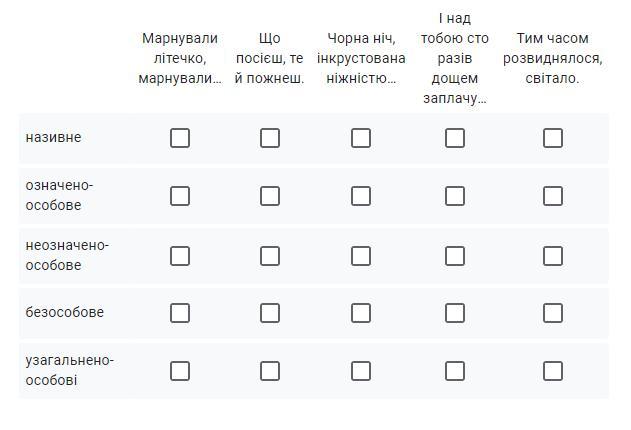Click the 'безособове' row label
Image resolution: width=631 pixels, height=430 pixels.
pos(64,313)
